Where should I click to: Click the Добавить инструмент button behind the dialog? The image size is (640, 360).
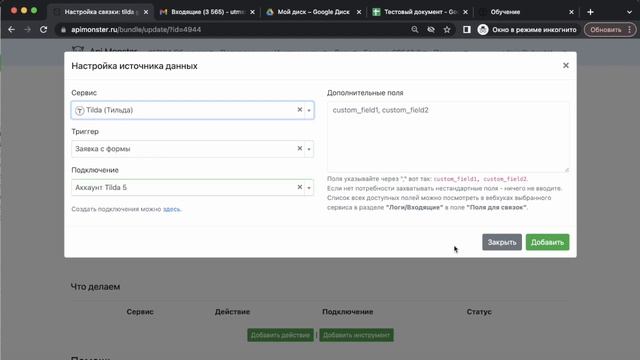tap(356, 335)
